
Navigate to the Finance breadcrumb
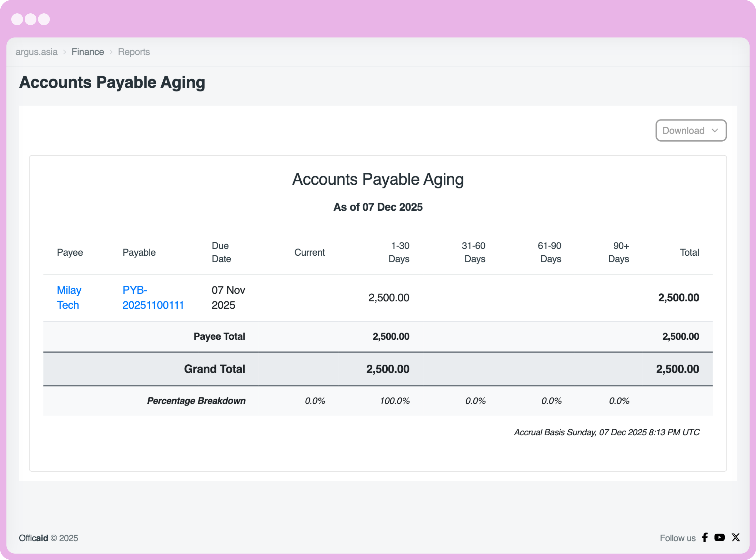pyautogui.click(x=88, y=52)
